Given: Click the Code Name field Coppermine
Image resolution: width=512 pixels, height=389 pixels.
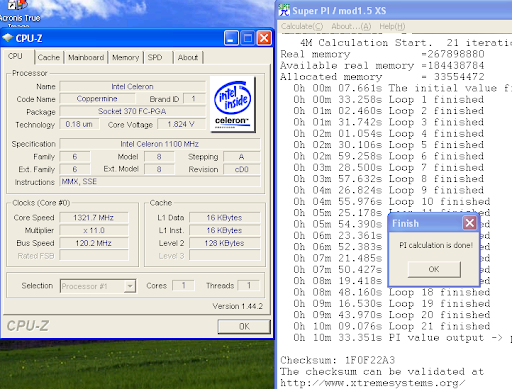Looking at the screenshot, I should point(97,99).
